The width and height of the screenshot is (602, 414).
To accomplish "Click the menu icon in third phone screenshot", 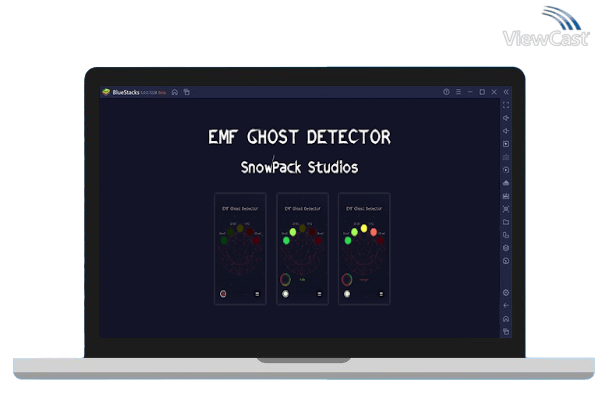I will point(381,294).
